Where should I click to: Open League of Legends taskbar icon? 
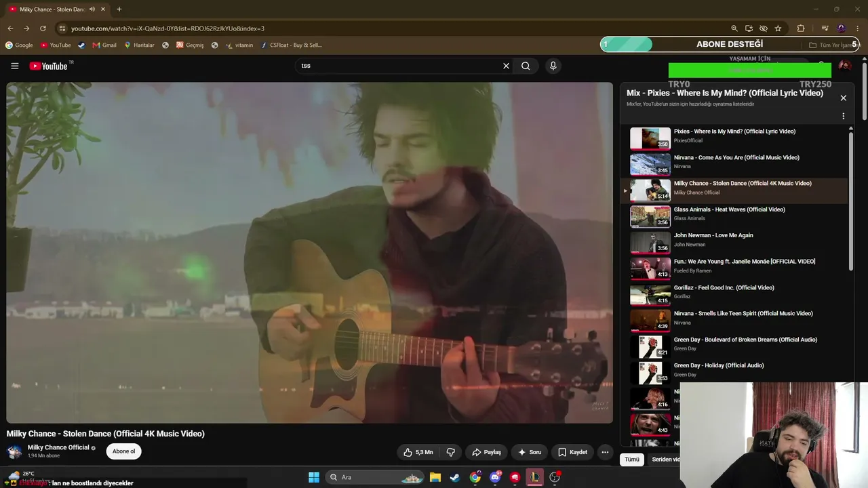[535, 477]
